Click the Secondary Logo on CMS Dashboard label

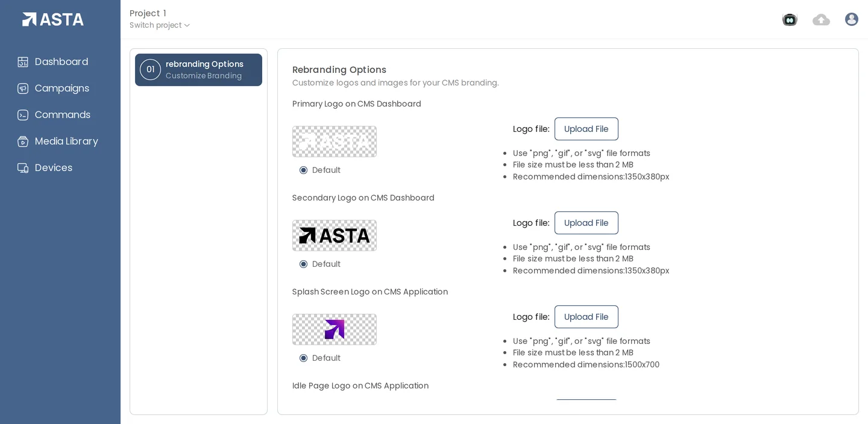tap(363, 198)
